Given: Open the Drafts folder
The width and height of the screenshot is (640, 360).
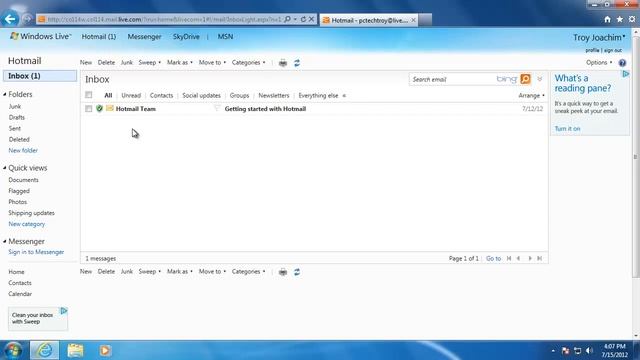Looking at the screenshot, I should pos(17,117).
